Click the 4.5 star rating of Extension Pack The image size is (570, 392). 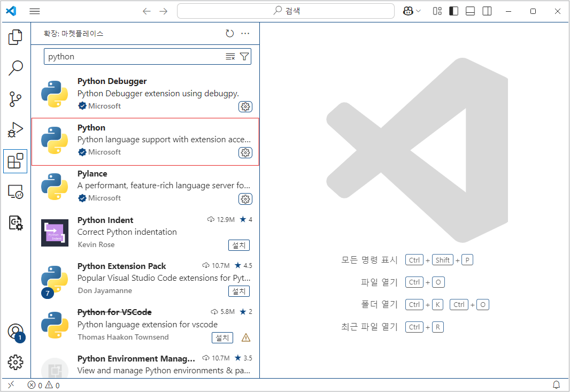pos(243,265)
